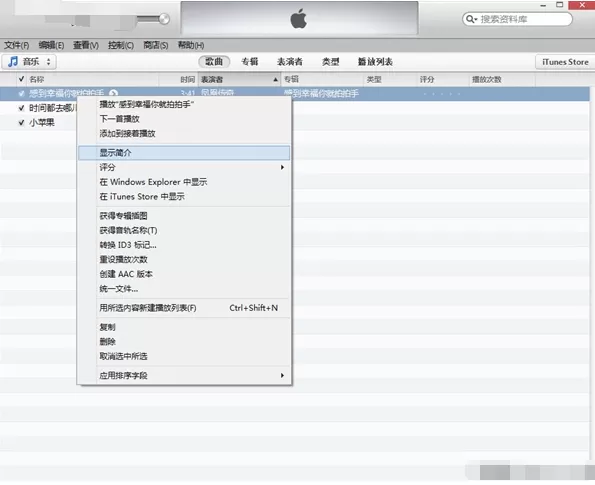Choose 删除 in context menu

tap(184, 342)
